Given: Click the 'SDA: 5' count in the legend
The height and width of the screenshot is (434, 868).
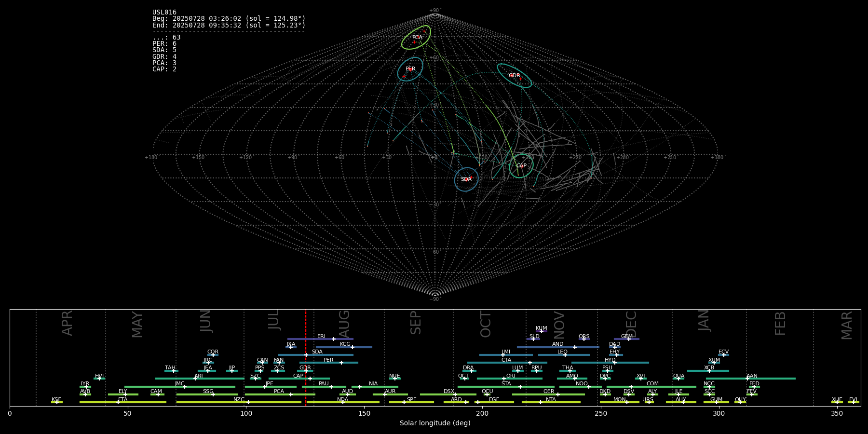Looking at the screenshot, I should tap(164, 50).
